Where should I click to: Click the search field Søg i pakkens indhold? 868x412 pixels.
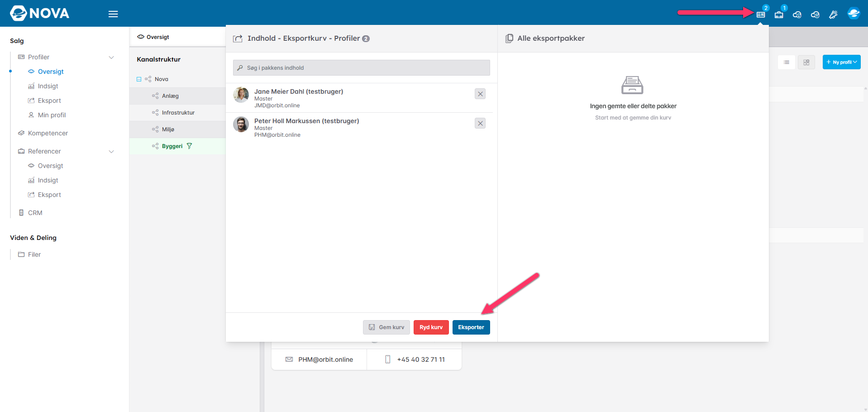point(362,68)
